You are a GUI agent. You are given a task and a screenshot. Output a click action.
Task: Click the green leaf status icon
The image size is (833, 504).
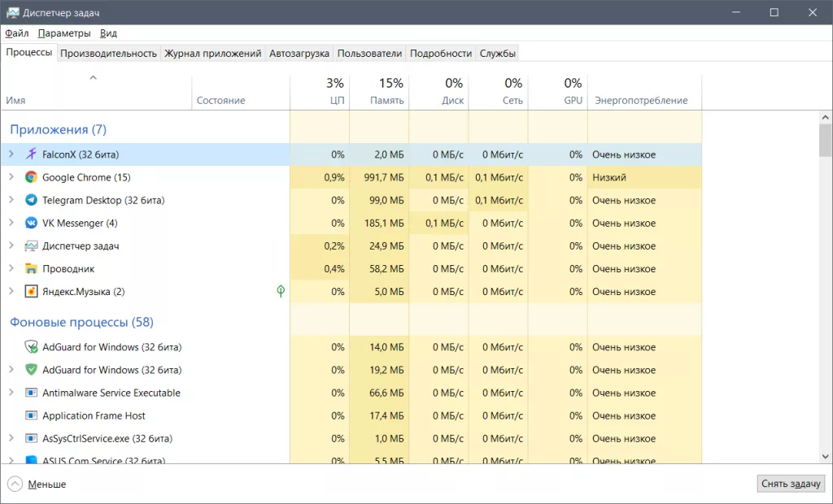coord(281,291)
